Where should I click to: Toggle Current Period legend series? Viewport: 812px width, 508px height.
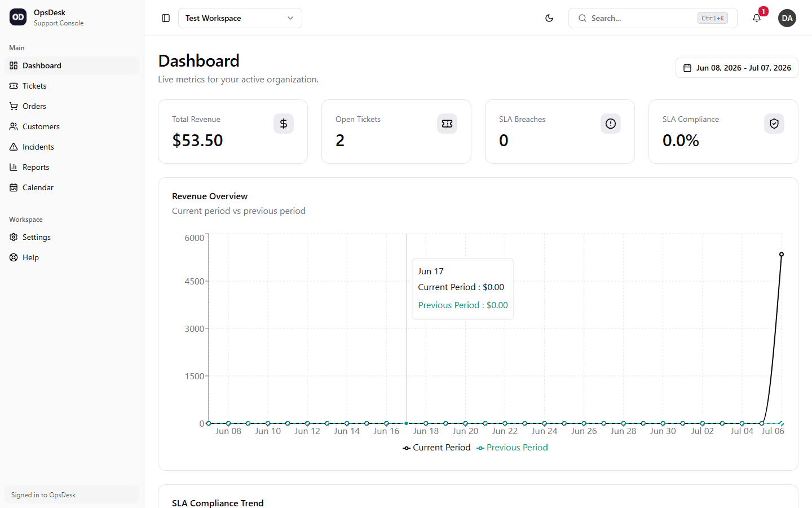436,448
